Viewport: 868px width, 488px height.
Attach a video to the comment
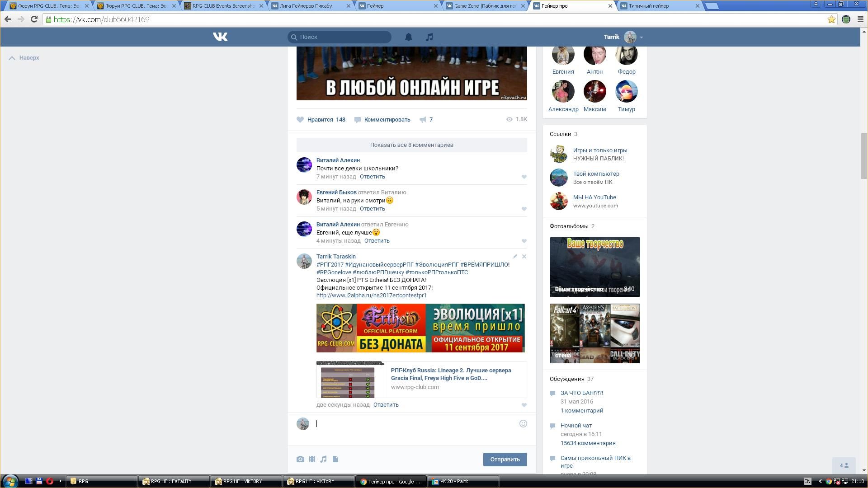point(312,460)
